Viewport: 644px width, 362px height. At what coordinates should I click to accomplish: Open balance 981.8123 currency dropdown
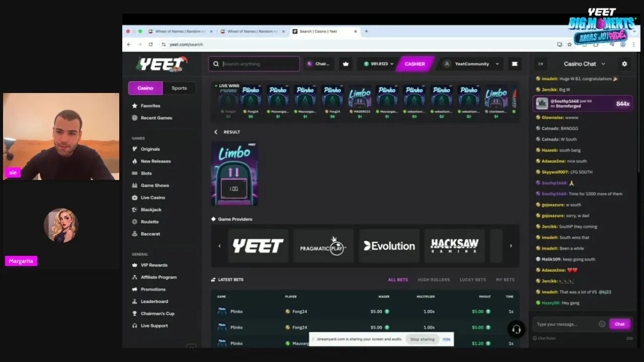tap(379, 64)
